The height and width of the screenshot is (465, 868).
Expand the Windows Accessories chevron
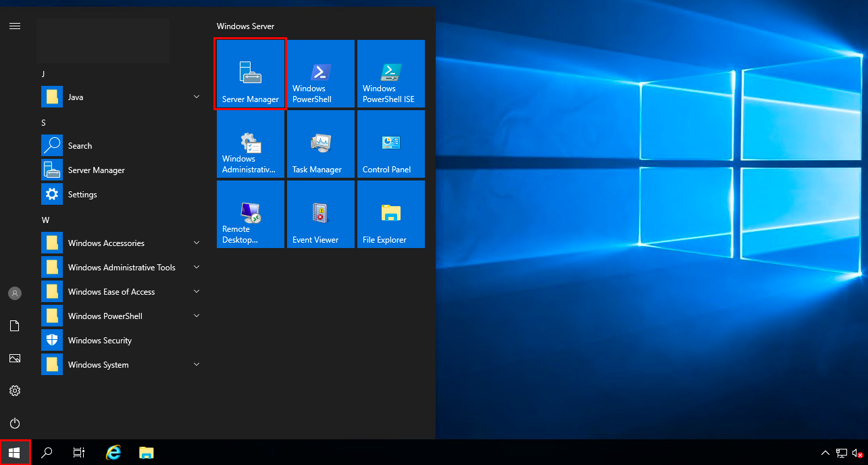coord(197,243)
